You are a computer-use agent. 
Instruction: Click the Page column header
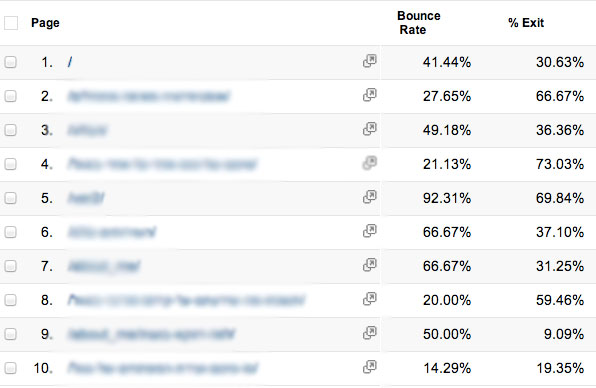(x=45, y=23)
